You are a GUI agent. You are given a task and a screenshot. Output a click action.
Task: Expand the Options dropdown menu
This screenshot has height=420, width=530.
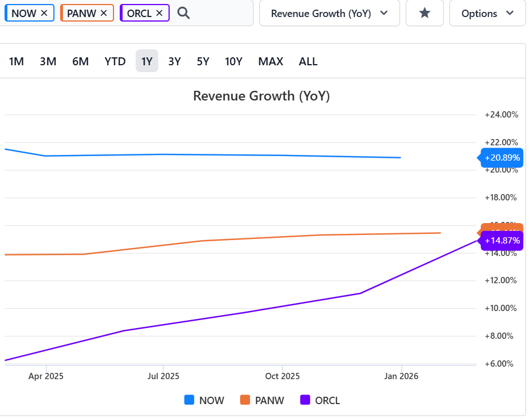click(487, 13)
